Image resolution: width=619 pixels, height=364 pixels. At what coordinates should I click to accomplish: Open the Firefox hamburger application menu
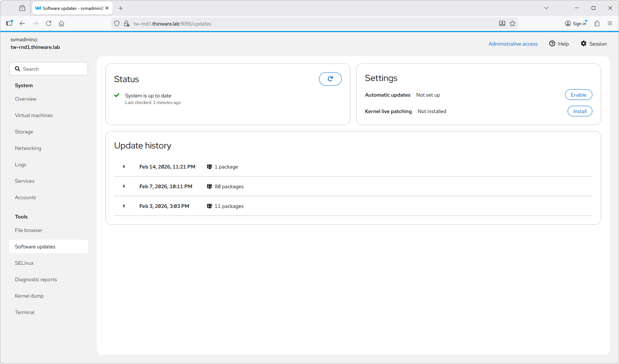(x=610, y=23)
